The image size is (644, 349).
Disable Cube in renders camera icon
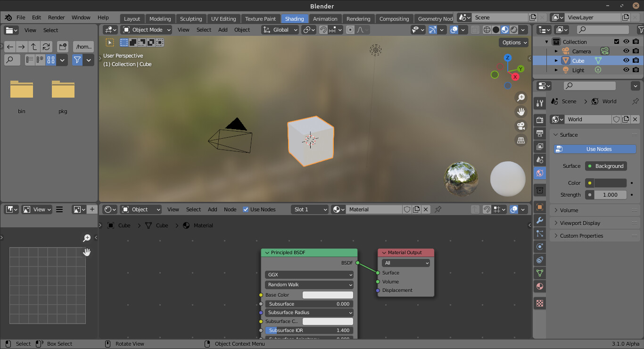tap(636, 60)
